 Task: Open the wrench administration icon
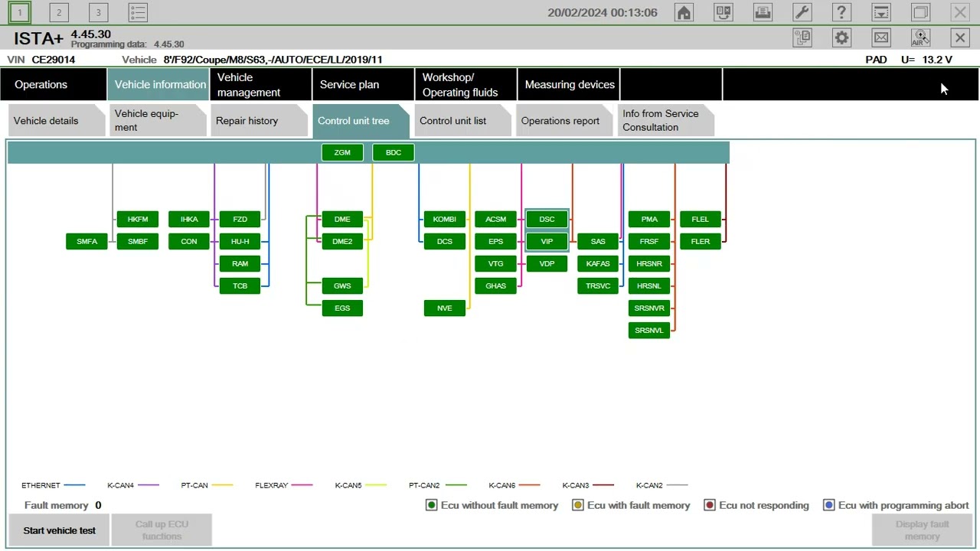tap(802, 12)
